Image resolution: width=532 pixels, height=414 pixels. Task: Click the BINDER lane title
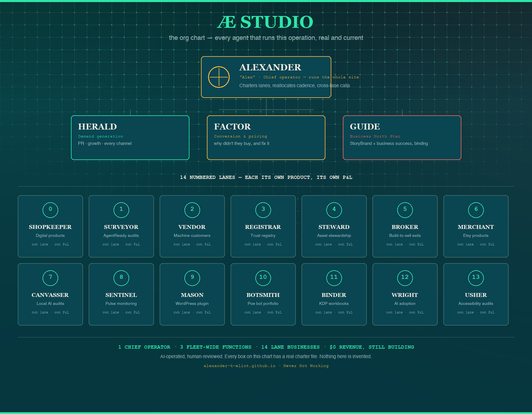click(x=334, y=295)
